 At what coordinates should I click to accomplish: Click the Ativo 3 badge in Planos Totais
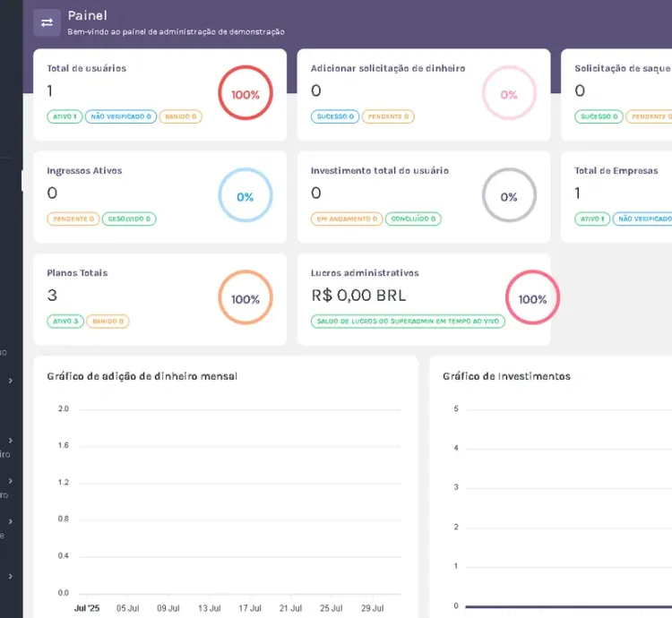(x=65, y=322)
